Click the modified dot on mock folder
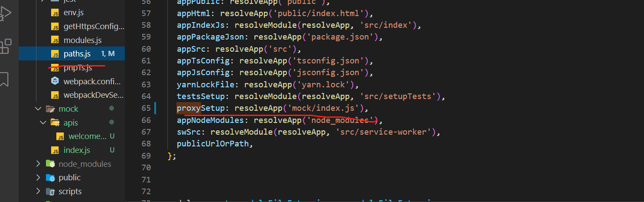 coord(112,109)
